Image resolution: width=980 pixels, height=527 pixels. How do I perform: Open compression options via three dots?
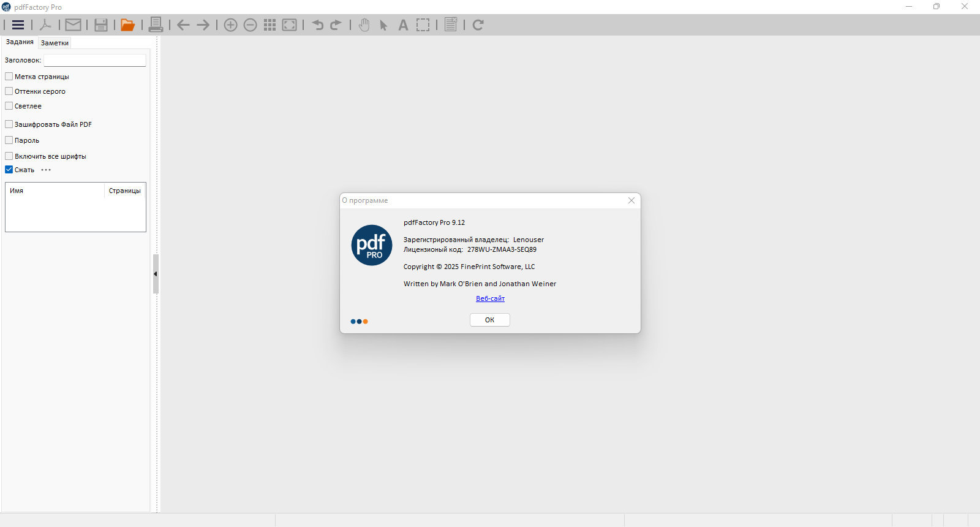46,170
